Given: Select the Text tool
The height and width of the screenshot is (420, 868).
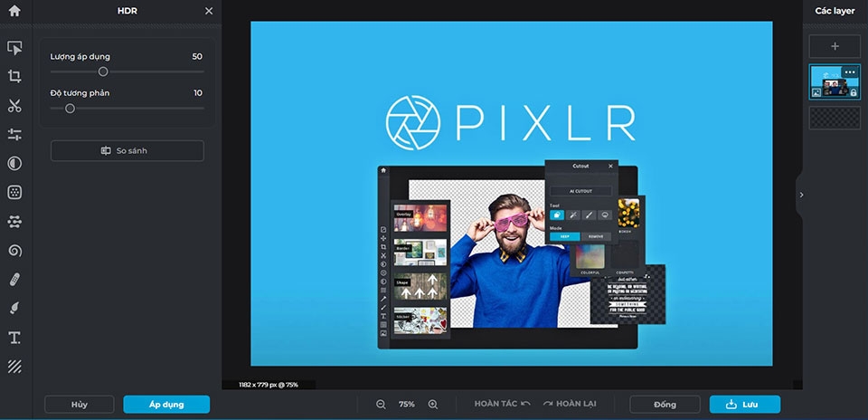Looking at the screenshot, I should pyautogui.click(x=14, y=338).
